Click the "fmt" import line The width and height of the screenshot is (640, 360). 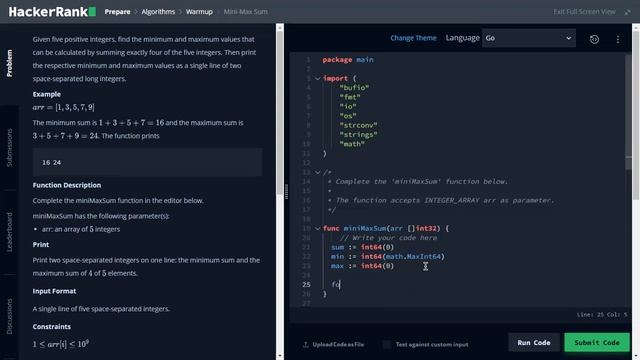(x=350, y=97)
